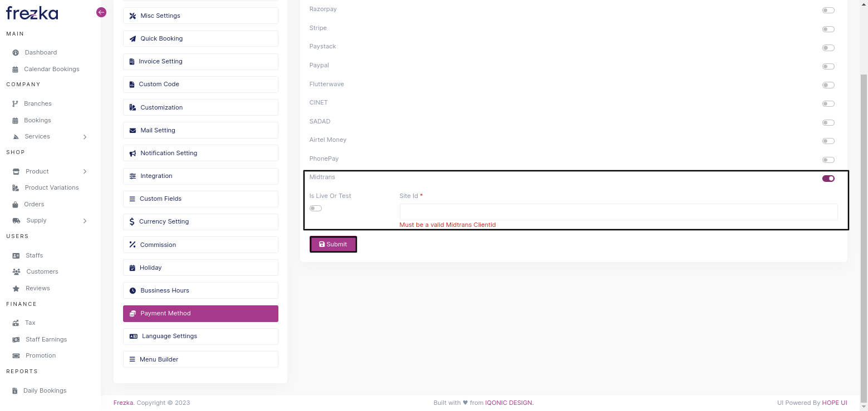Click the Daily Bookings report icon

click(16, 391)
